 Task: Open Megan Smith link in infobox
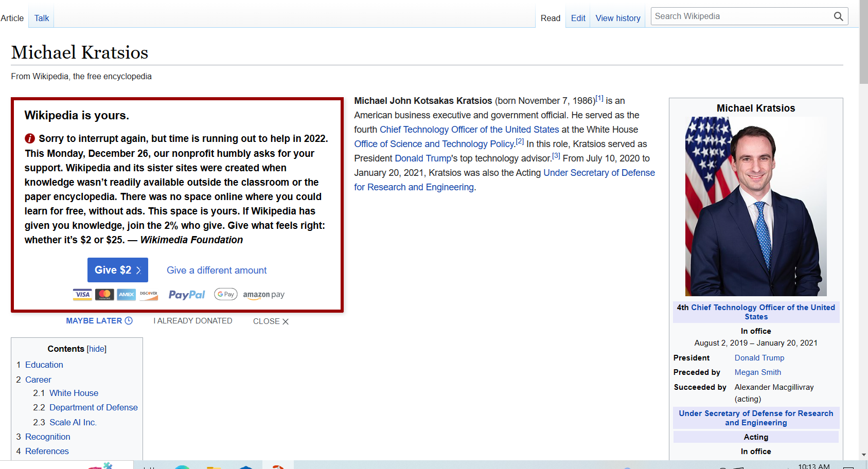coord(758,372)
